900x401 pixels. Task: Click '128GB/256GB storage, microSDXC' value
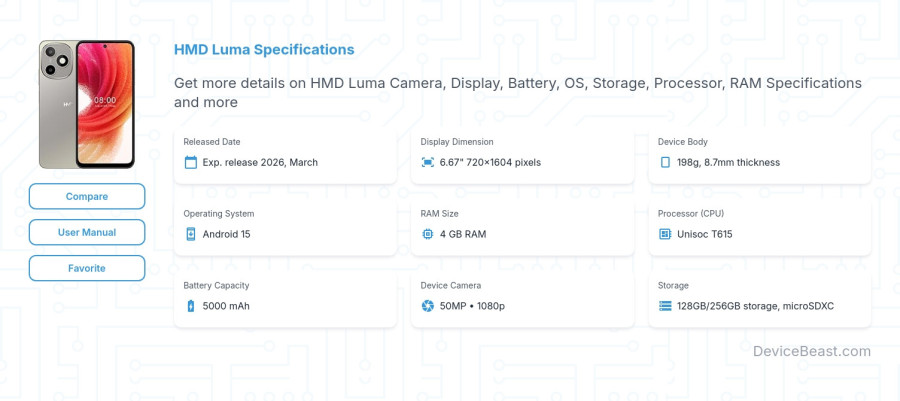[x=755, y=306]
